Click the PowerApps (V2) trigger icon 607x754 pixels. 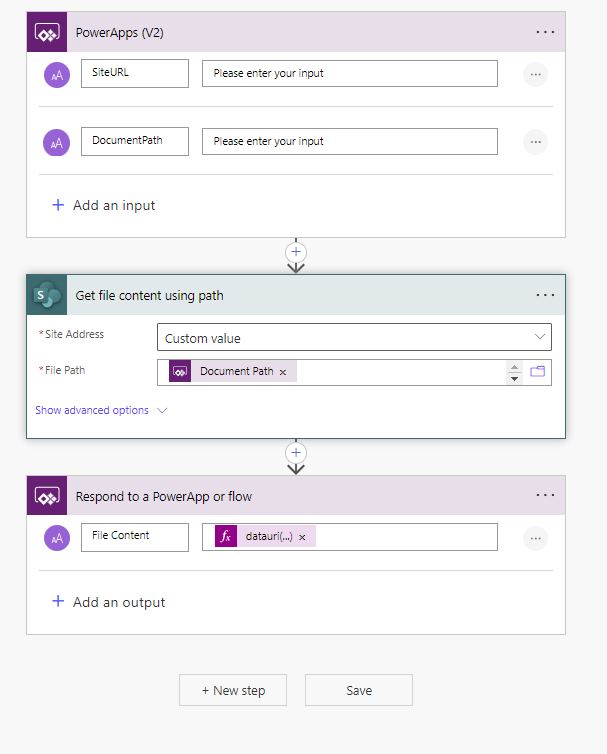(x=47, y=32)
